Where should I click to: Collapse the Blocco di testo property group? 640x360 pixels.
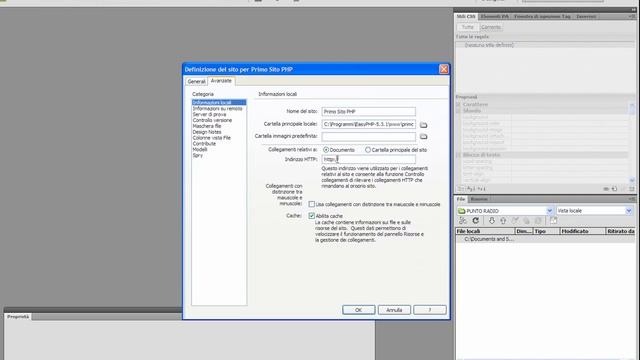pos(458,155)
